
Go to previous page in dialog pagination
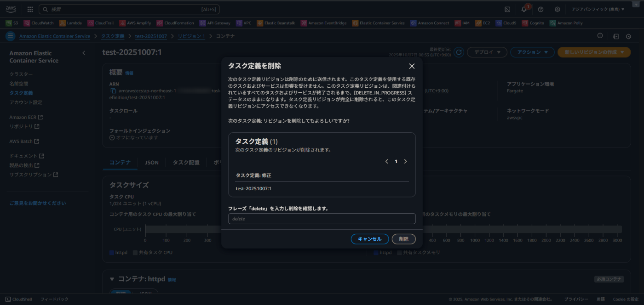click(386, 161)
